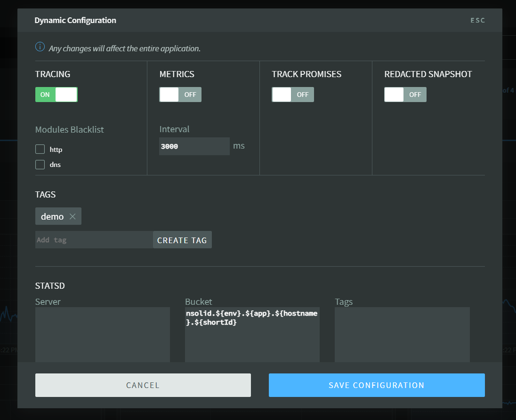Check the dns module blacklist checkbox
This screenshot has height=420, width=516.
click(x=40, y=164)
